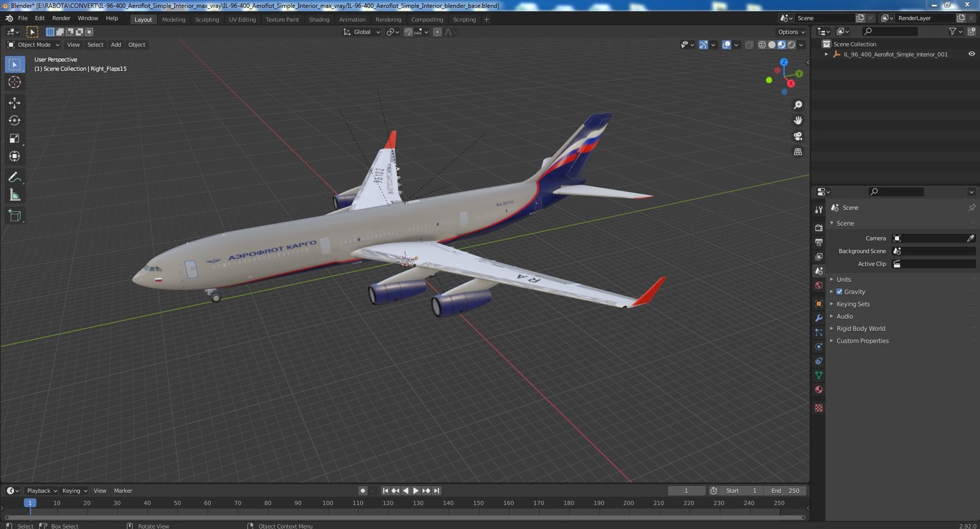Viewport: 980px width, 529px height.
Task: Open the Modifiers properties tab
Action: pos(819,318)
